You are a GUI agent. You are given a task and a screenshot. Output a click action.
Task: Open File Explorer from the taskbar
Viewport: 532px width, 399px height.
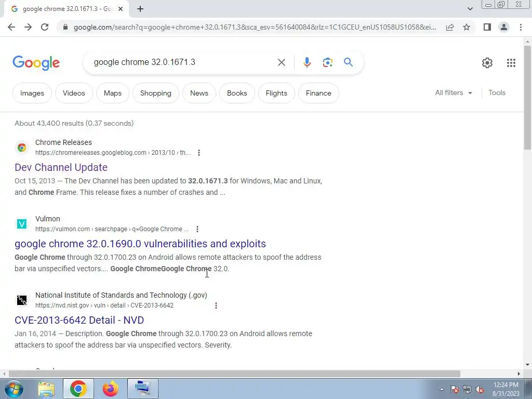[x=46, y=389]
